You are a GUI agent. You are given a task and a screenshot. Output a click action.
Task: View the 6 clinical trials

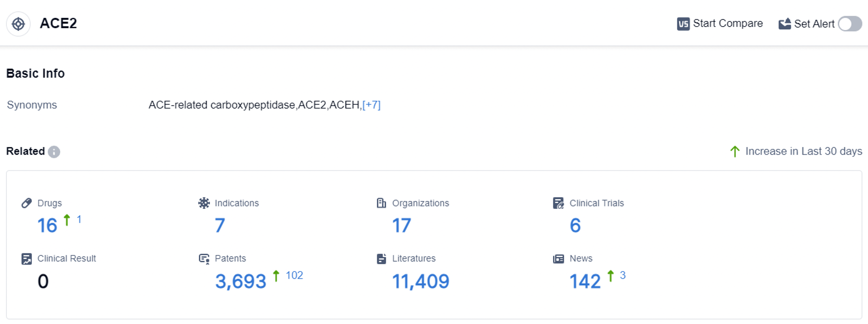tap(575, 225)
